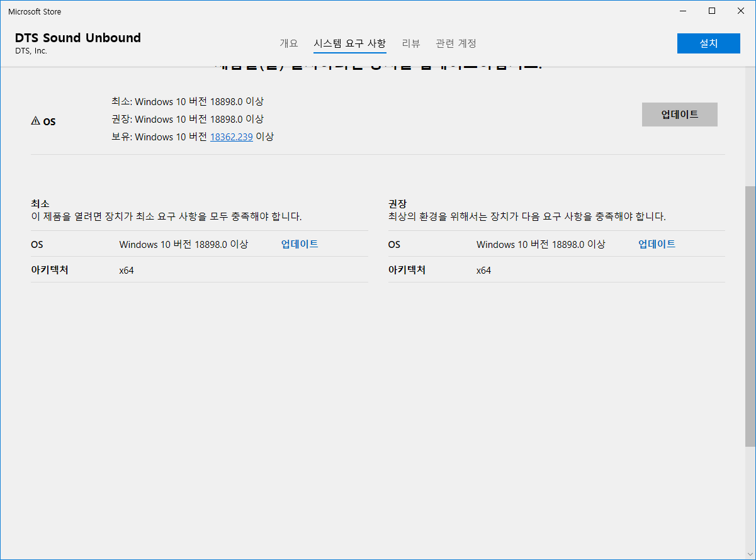
Task: Select the 시스템 요구 사항 tab
Action: click(x=350, y=43)
